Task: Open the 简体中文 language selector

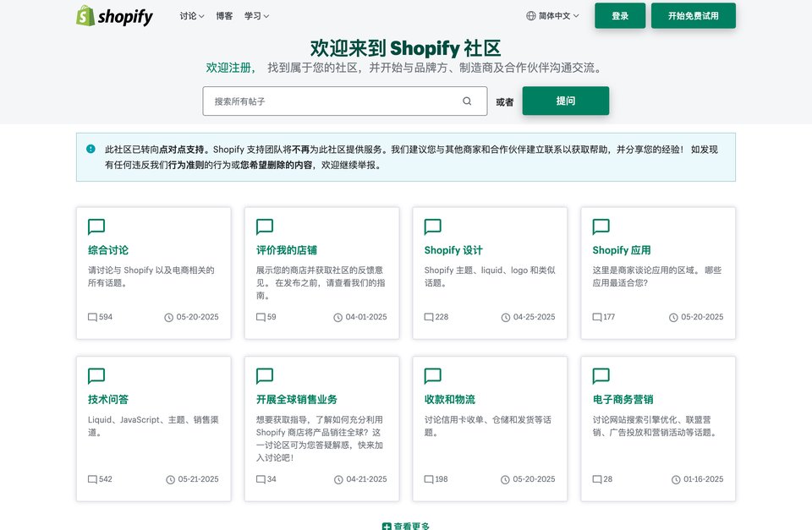Action: click(552, 16)
